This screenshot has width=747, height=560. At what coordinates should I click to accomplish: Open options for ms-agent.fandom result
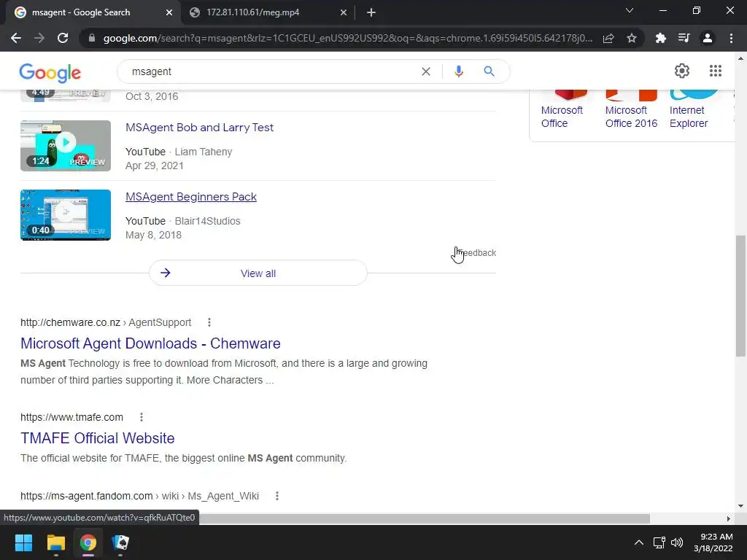[276, 496]
